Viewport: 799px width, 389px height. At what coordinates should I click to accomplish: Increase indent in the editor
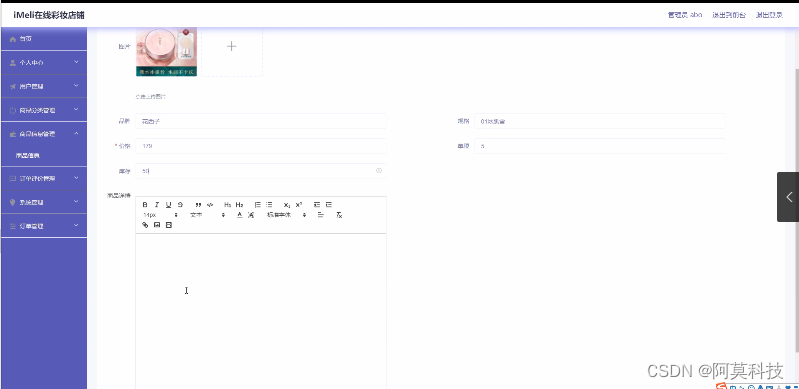[x=329, y=204]
